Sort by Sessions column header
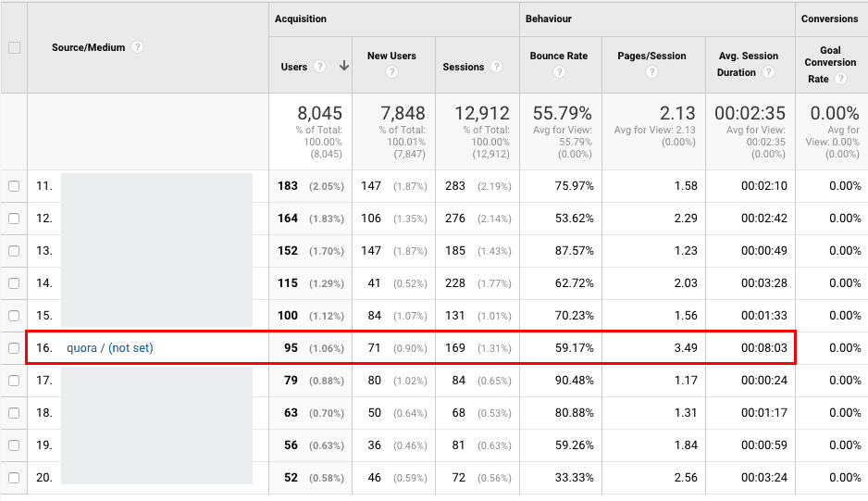868x501 pixels. click(464, 67)
